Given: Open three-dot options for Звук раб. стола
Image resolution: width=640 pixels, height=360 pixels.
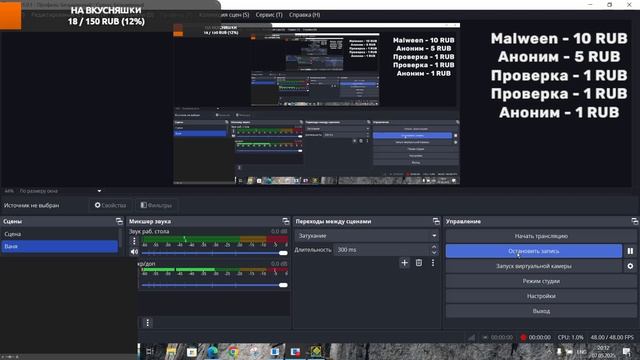Looking at the screenshot, I should coord(134,241).
